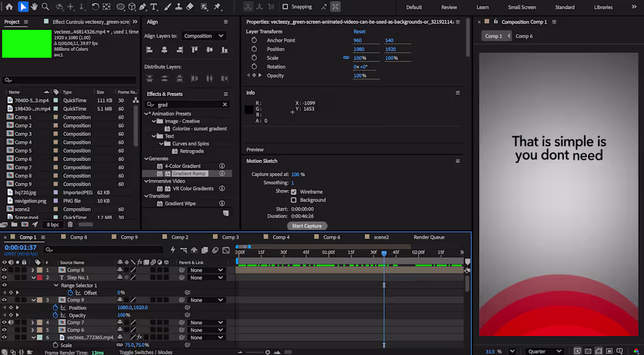
Task: Select the Roto Brush tool
Action: [x=204, y=6]
